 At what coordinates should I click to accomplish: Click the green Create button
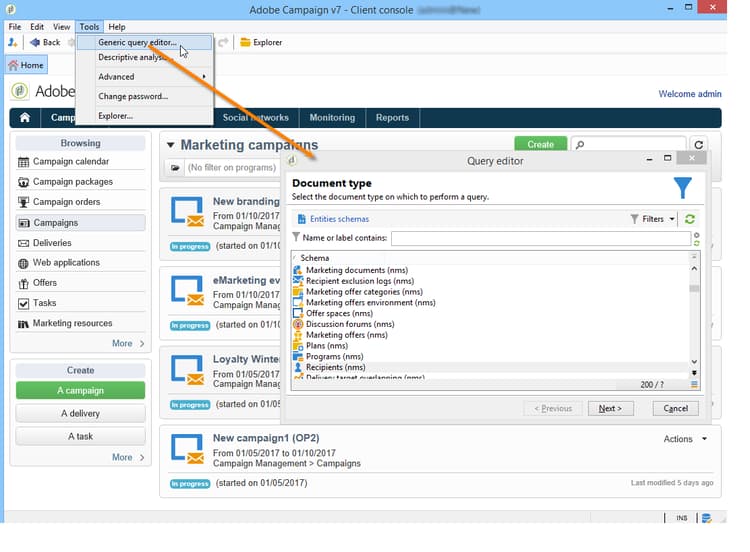click(540, 144)
